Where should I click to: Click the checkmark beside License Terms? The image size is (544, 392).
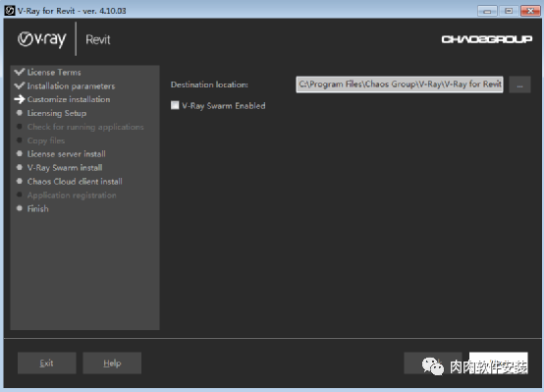(x=20, y=72)
